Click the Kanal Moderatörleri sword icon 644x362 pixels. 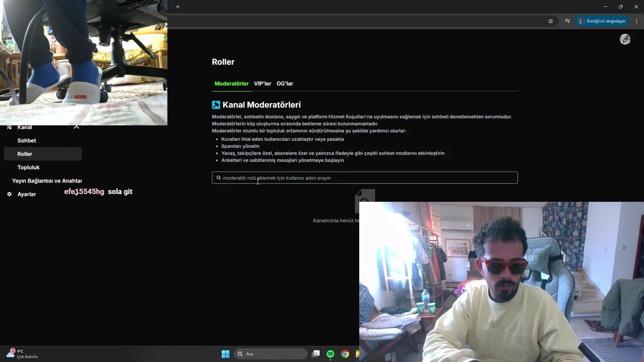216,105
